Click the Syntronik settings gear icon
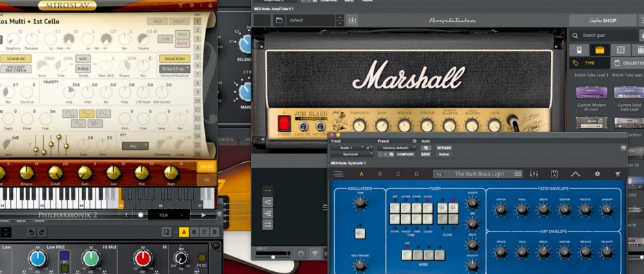The height and width of the screenshot is (274, 644). (x=597, y=174)
